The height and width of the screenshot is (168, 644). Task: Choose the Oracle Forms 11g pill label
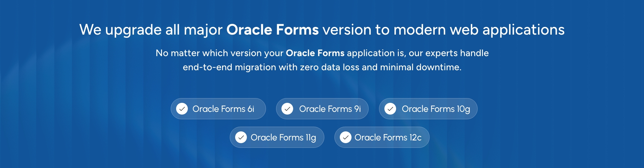283,137
